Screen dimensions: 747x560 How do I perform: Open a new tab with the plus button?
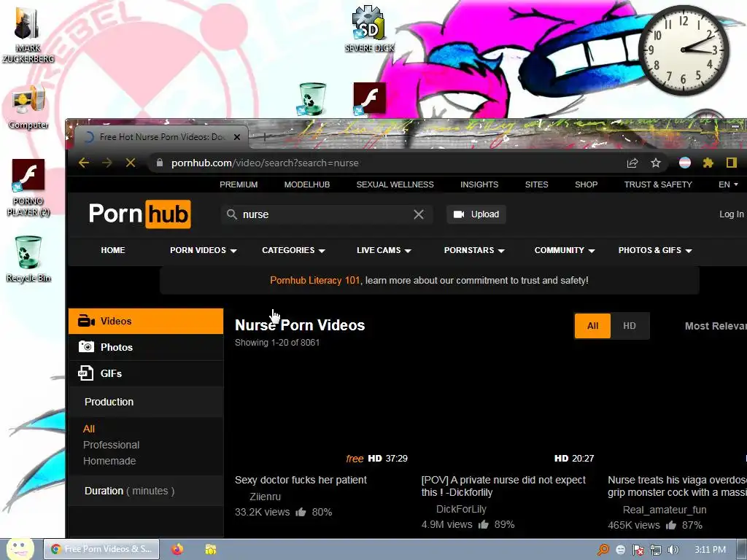[264, 136]
